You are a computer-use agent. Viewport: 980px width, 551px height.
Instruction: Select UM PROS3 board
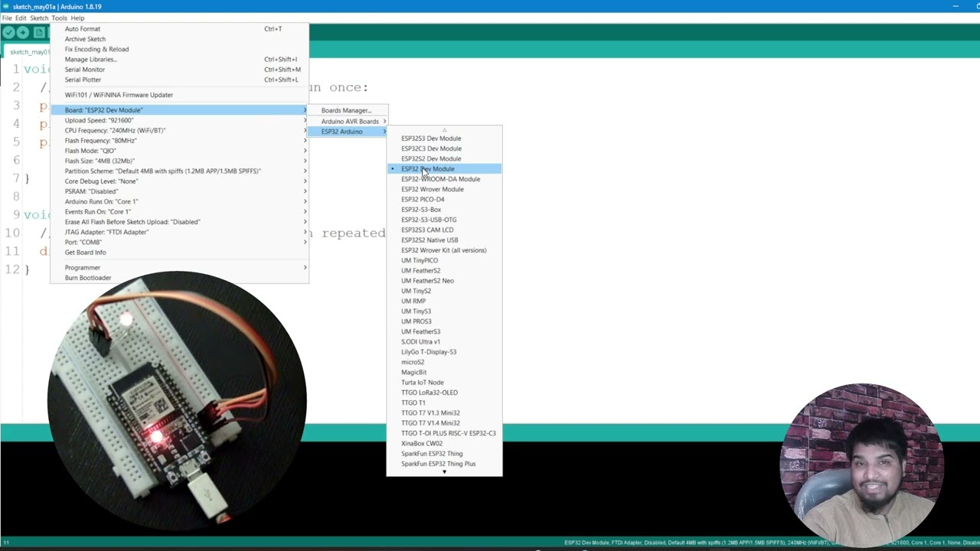(444, 321)
